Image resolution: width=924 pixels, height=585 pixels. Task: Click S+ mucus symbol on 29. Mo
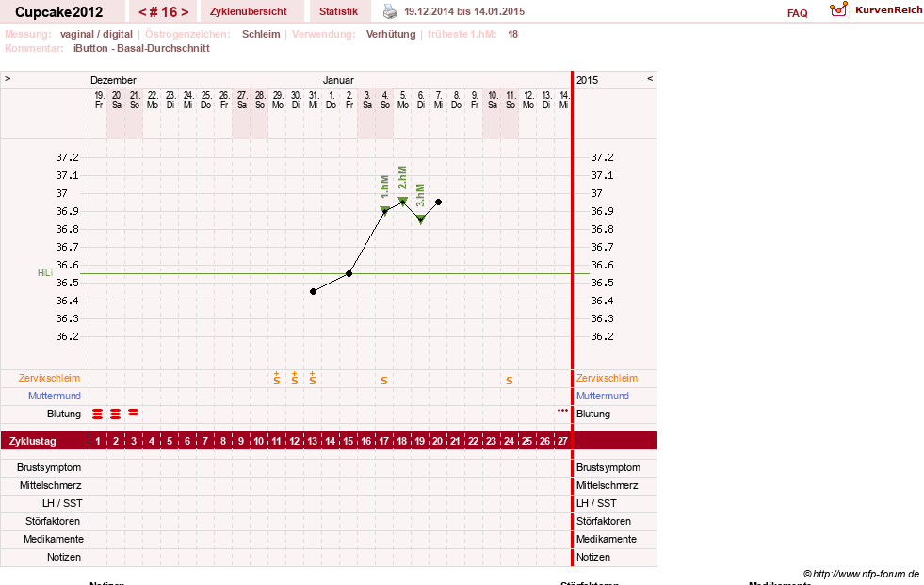point(277,378)
